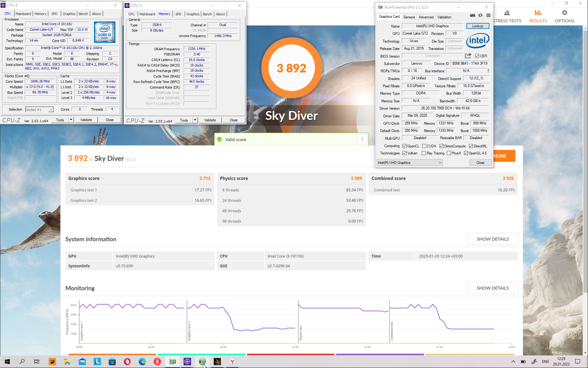
Task: Toggle the Vulkan checkbox
Action: click(x=404, y=153)
